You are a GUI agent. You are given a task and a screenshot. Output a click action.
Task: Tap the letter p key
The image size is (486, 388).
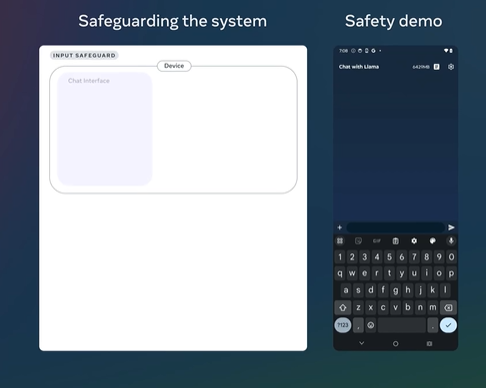tap(451, 273)
